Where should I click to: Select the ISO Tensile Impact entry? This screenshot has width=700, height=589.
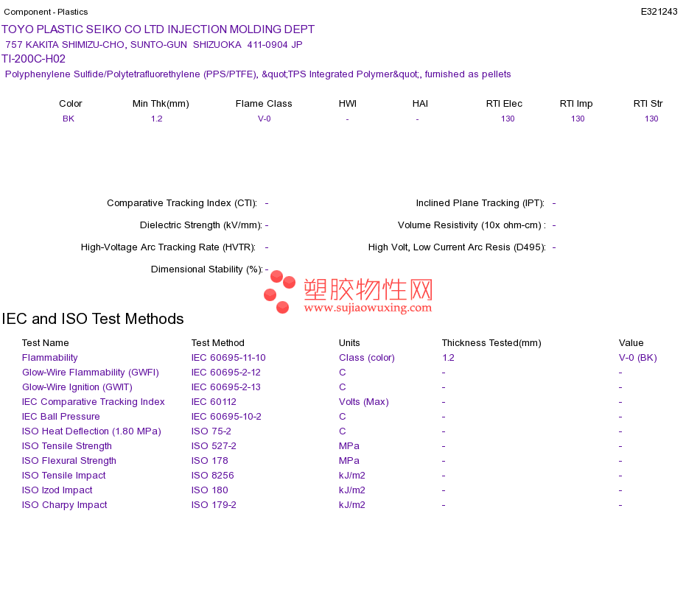click(x=64, y=475)
